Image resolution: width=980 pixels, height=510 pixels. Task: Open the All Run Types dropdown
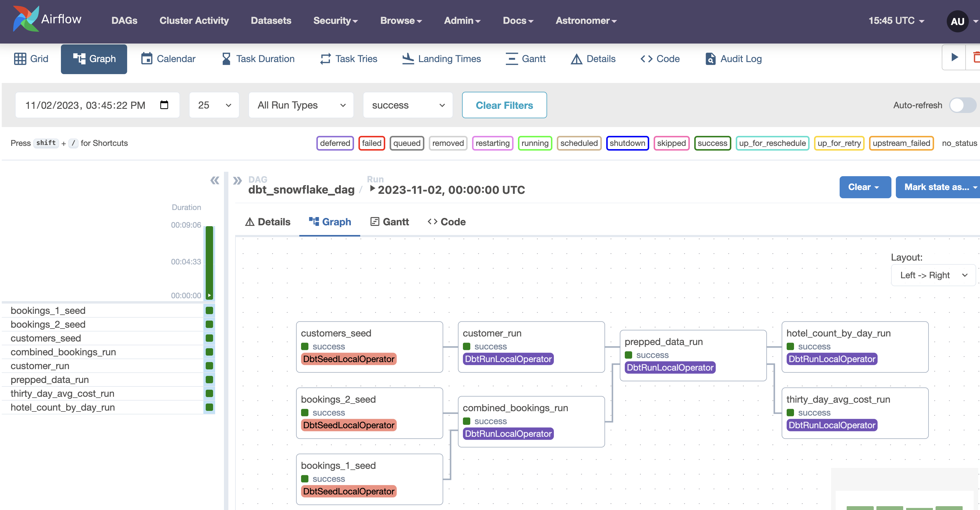301,105
